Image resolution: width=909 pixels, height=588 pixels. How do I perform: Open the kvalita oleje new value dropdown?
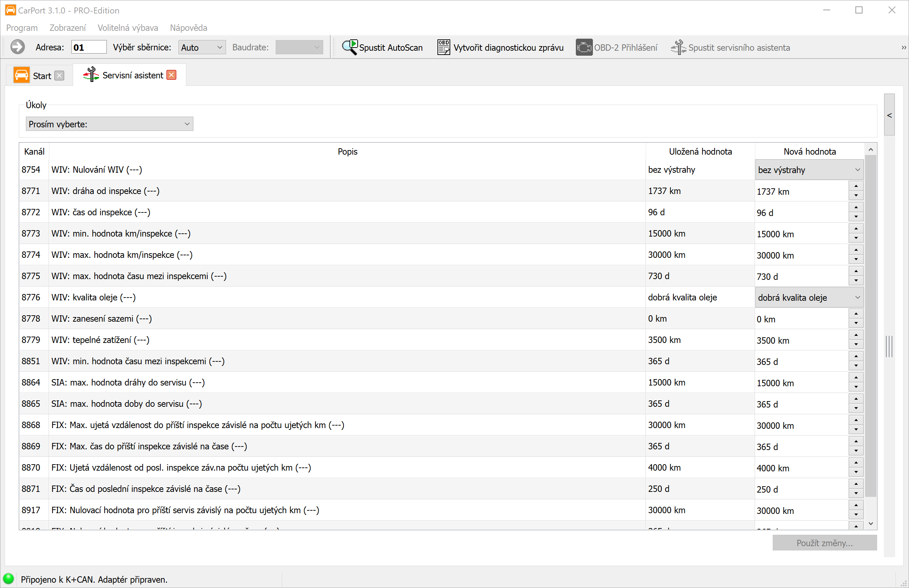809,298
